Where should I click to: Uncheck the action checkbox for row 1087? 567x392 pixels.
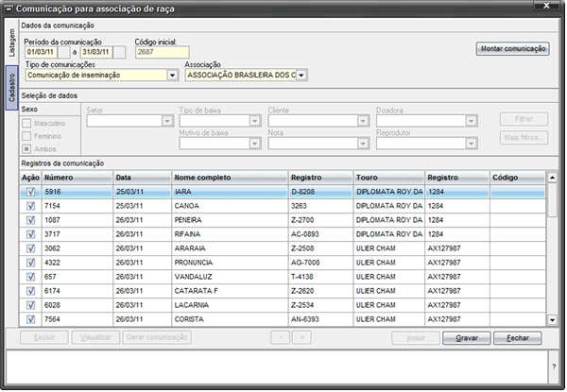coord(31,220)
